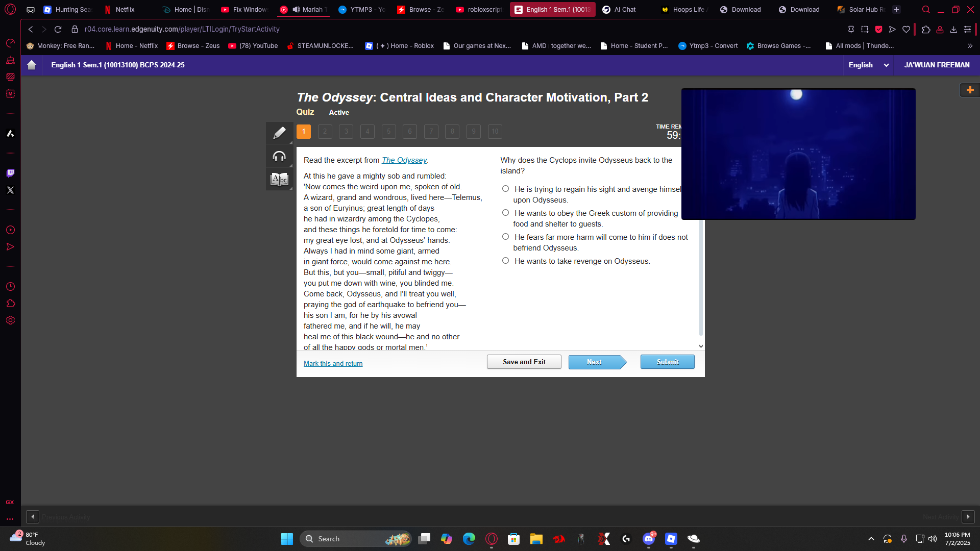
Task: Open Discord from the taskbar
Action: pos(649,539)
